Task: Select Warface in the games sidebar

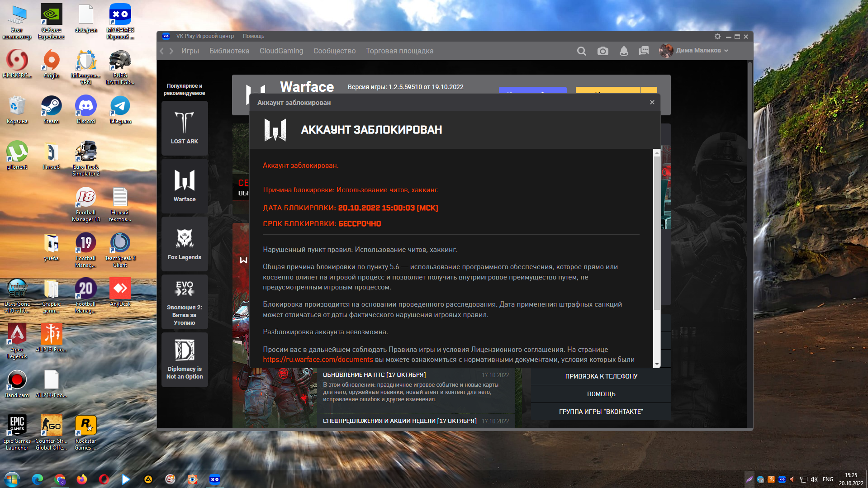Action: 185,186
